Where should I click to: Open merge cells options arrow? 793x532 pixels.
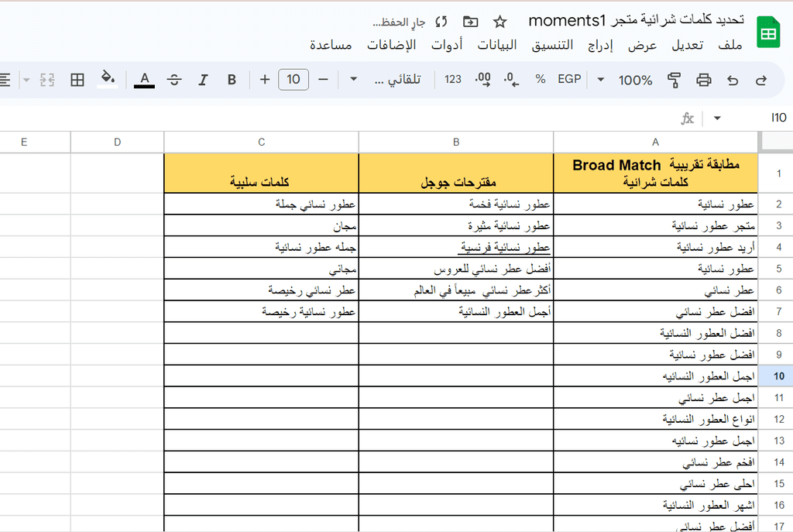26,80
